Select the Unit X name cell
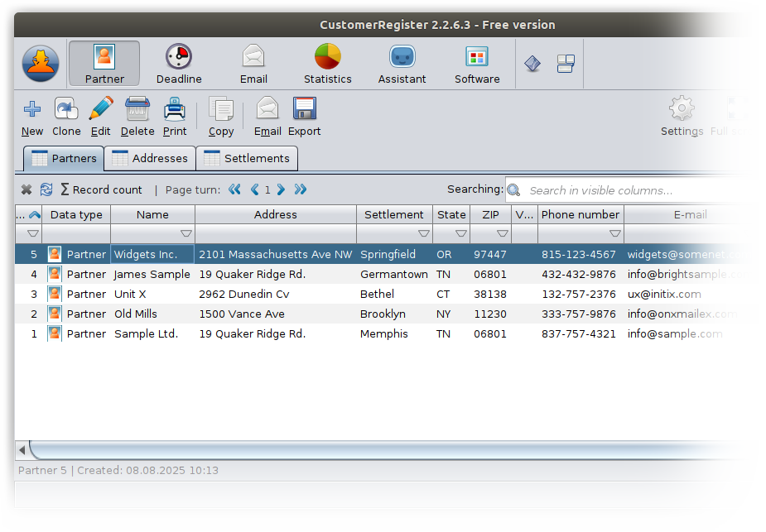This screenshot has width=766, height=532. click(x=152, y=295)
